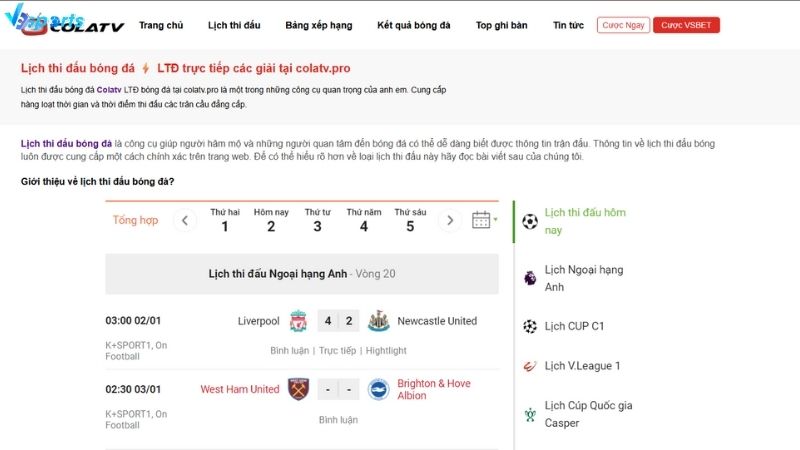Open Bảng xếp hạng menu item
Viewport: 800px width, 450px height.
pos(318,25)
